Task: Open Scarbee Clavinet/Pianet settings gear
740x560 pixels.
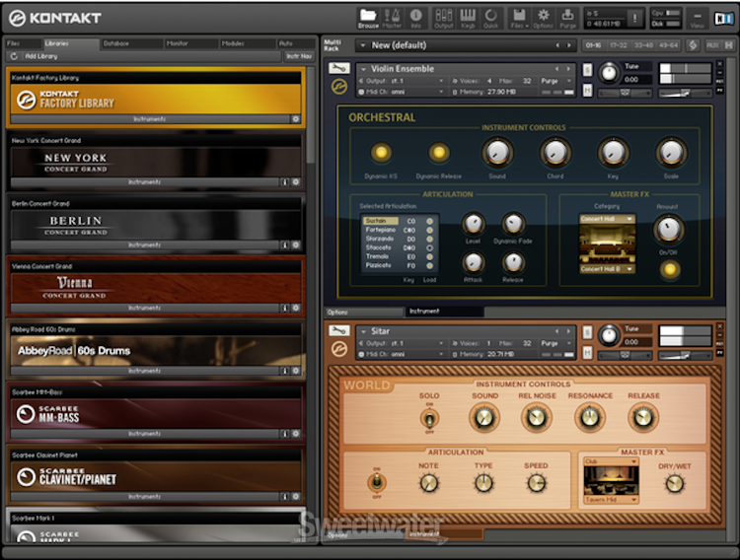Action: [296, 496]
